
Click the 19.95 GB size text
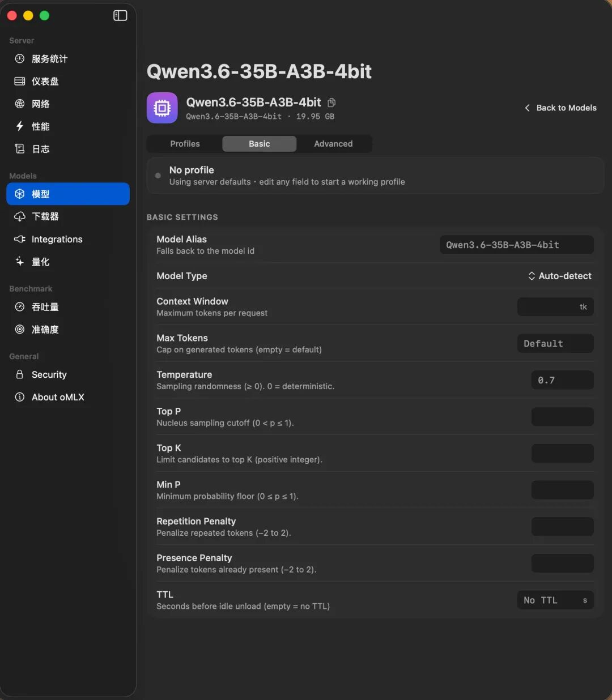[x=315, y=117]
